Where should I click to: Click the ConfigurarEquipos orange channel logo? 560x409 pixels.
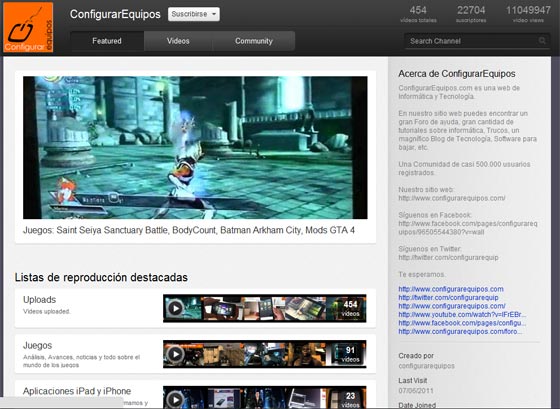28,27
